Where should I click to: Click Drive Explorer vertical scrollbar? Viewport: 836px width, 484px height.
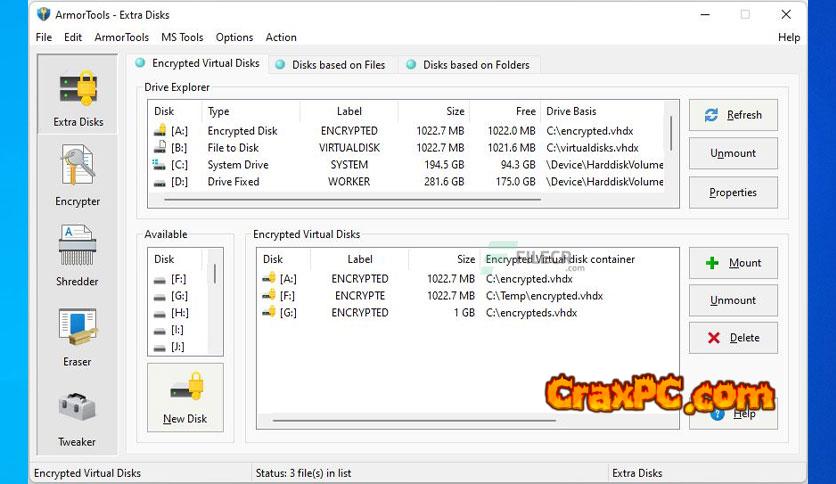[x=671, y=133]
